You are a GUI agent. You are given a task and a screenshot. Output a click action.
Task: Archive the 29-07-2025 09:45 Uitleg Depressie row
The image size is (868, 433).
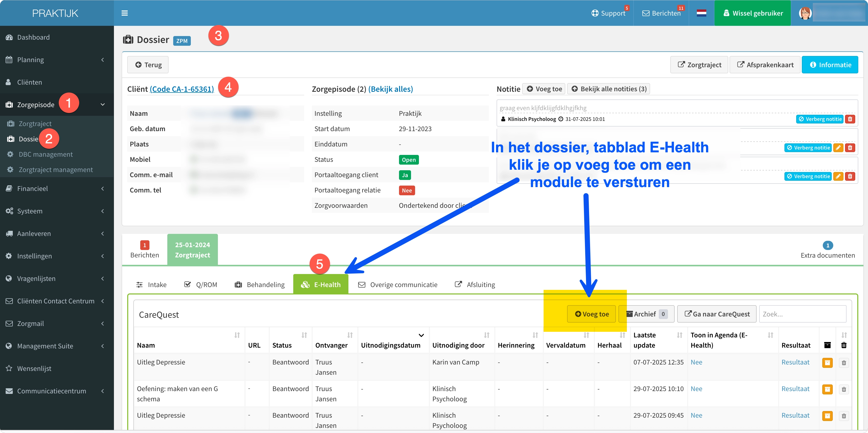click(x=827, y=416)
